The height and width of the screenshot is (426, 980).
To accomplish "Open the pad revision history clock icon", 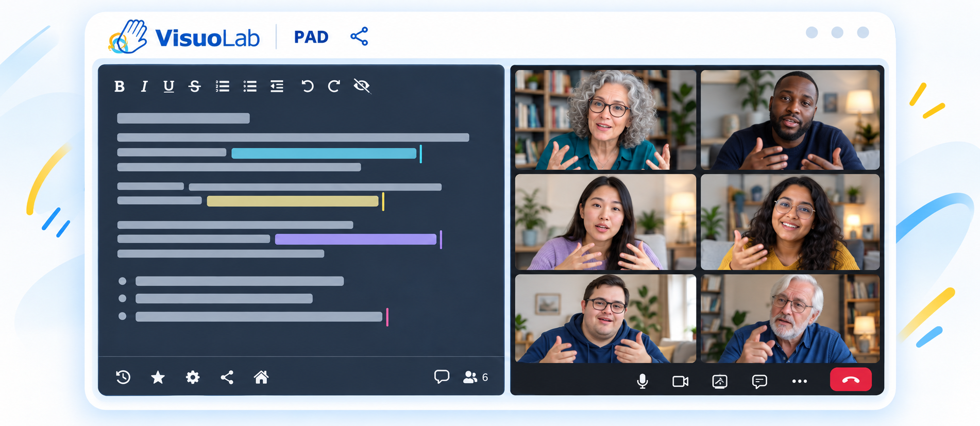I will pyautogui.click(x=123, y=377).
